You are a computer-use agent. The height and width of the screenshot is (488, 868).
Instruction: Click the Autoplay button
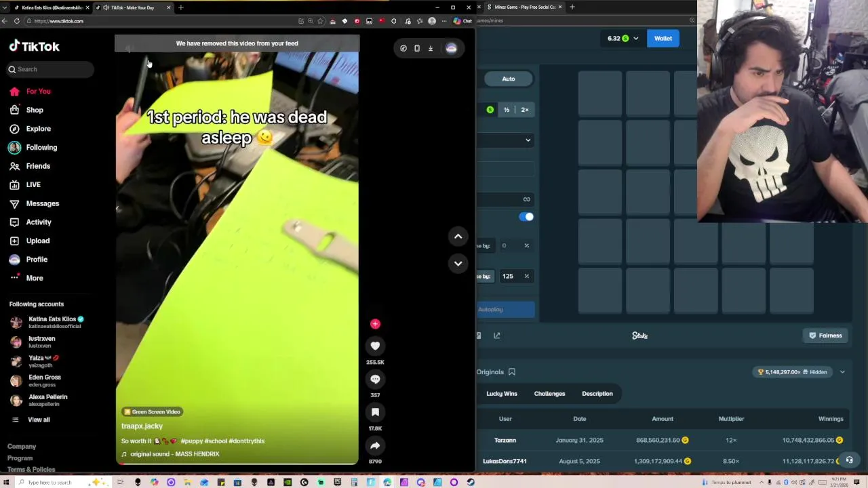(506, 310)
